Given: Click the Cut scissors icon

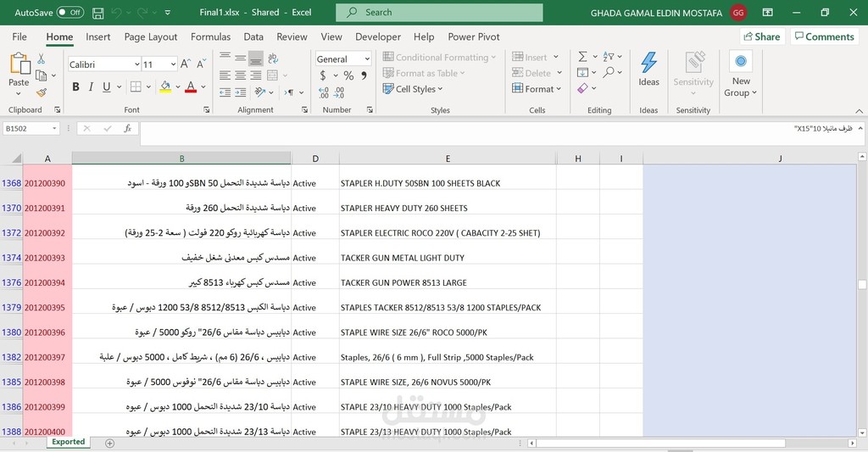Looking at the screenshot, I should click(41, 59).
